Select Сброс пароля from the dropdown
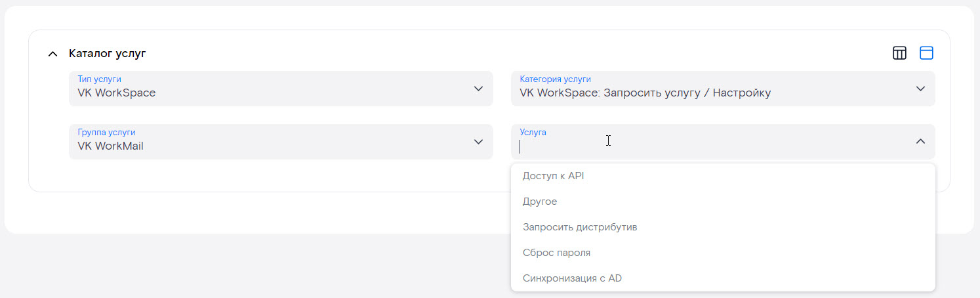This screenshot has width=980, height=298. click(x=556, y=253)
